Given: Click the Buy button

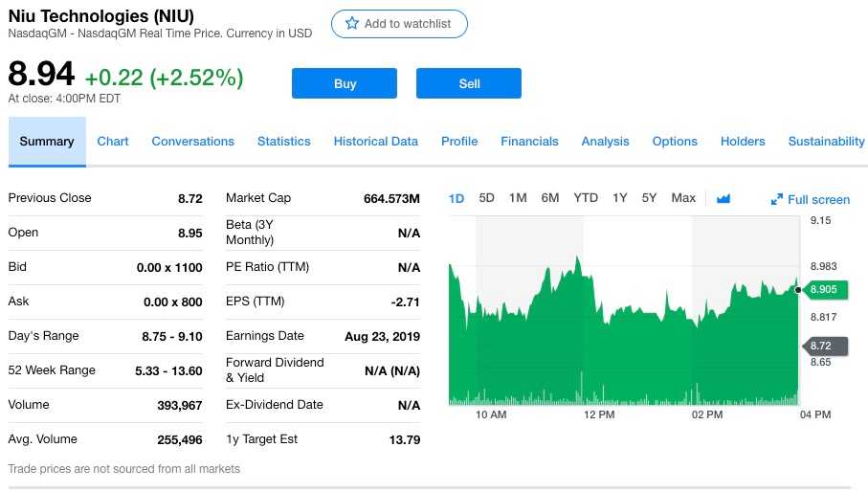Looking at the screenshot, I should pos(345,83).
